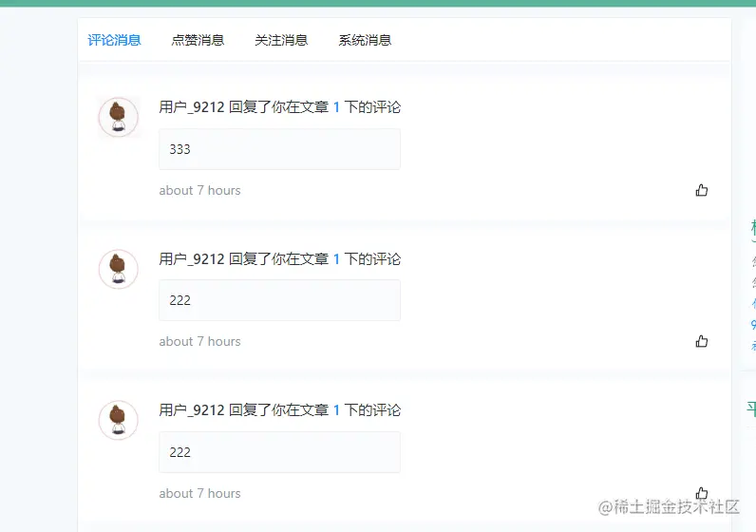
Task: Open article link 1 in second notification
Action: point(336,259)
